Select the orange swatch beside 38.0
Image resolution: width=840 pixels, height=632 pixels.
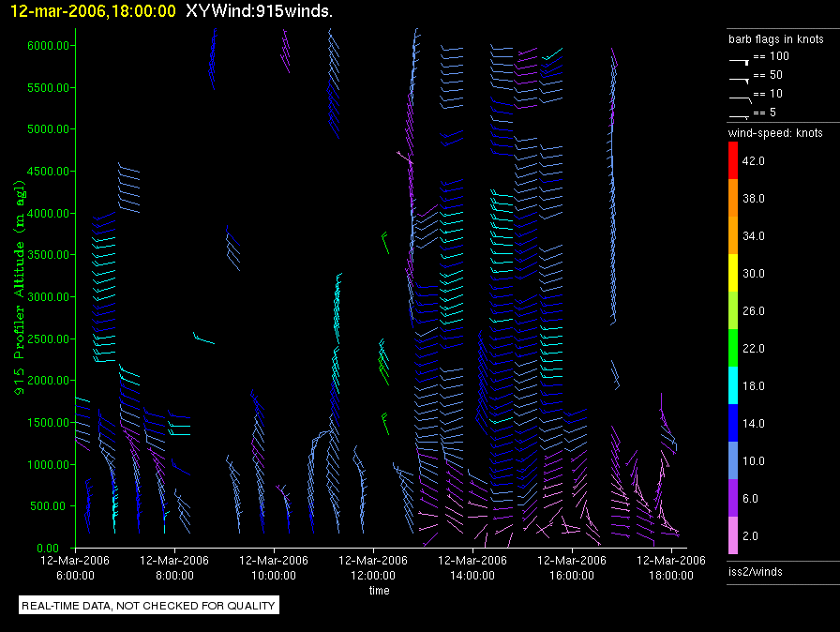[734, 198]
